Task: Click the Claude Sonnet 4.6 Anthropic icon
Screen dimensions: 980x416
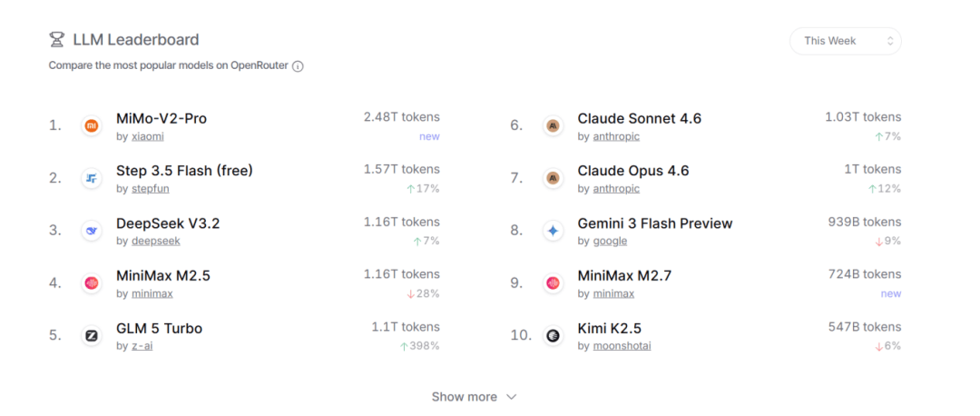Action: pos(552,126)
